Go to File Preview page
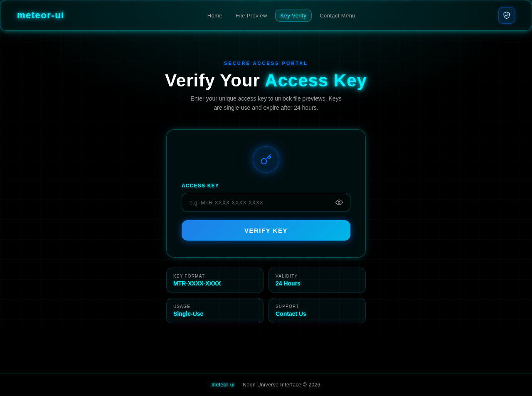The width and height of the screenshot is (532, 396). [x=251, y=16]
